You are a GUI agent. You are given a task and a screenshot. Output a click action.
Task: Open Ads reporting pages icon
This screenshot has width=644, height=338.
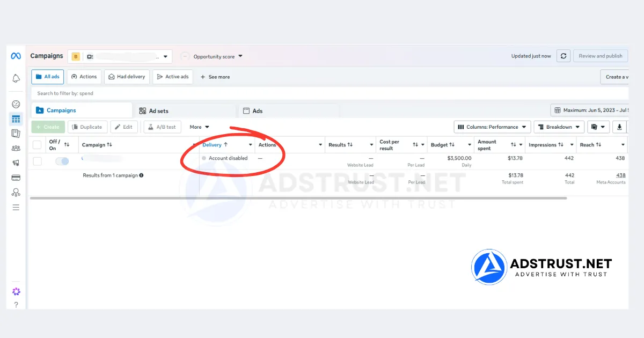[16, 134]
